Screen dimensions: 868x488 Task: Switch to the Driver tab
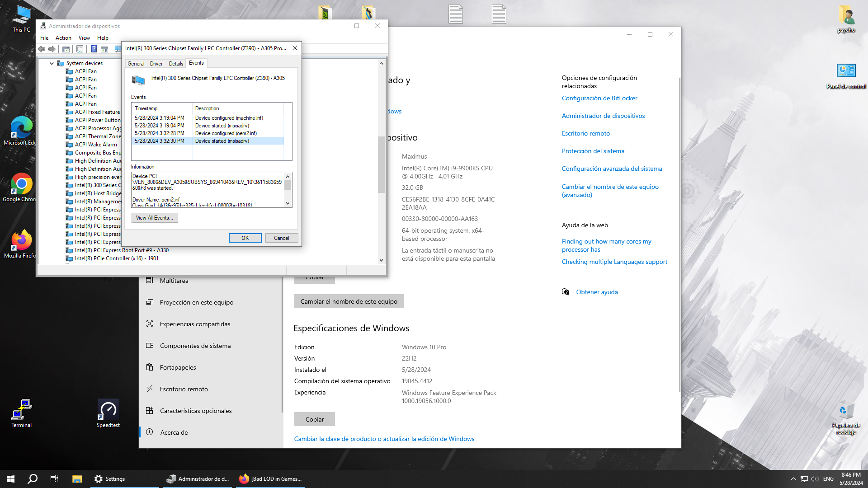[x=156, y=64]
